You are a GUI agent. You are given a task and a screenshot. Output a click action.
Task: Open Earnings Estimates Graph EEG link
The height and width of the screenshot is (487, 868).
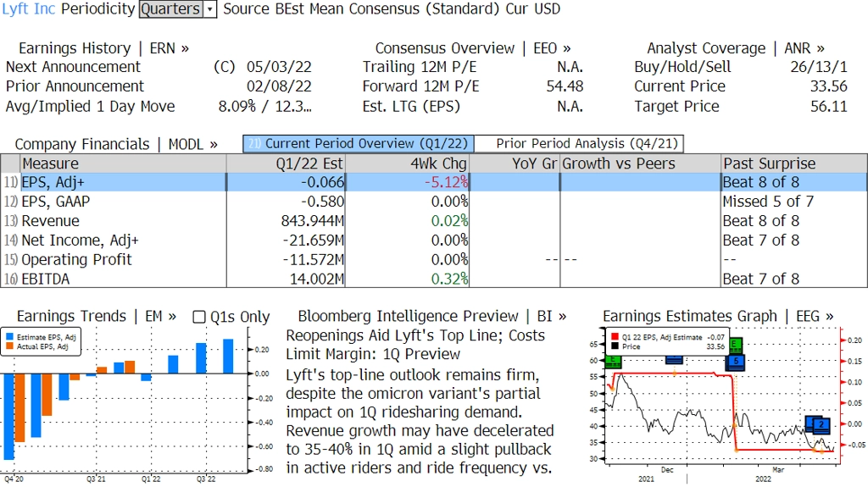(x=718, y=316)
